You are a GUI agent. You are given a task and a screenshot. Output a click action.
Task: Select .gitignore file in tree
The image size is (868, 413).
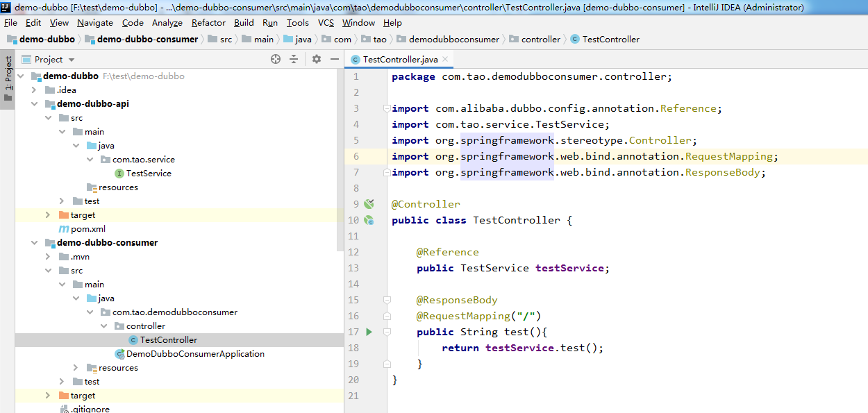click(90, 409)
